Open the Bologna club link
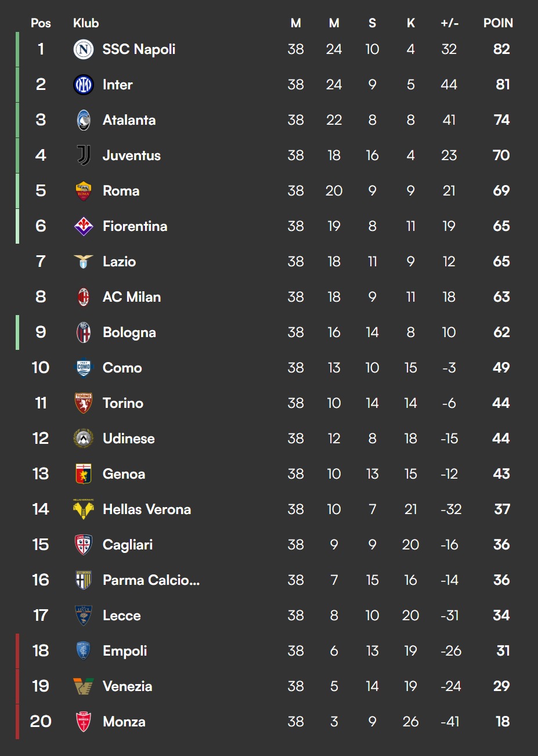Image resolution: width=538 pixels, height=756 pixels. pyautogui.click(x=129, y=332)
